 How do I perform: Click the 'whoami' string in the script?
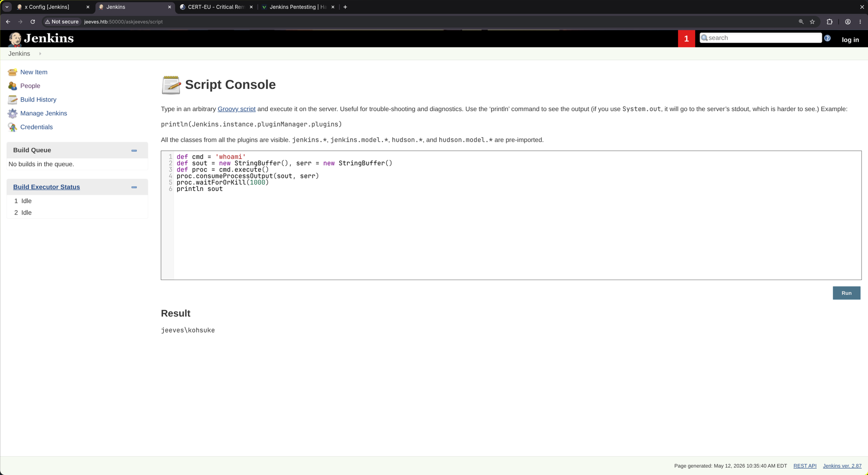click(x=230, y=157)
